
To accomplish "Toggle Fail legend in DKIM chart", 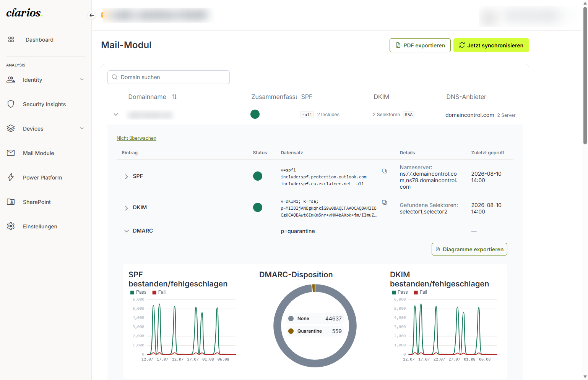I will click(421, 292).
